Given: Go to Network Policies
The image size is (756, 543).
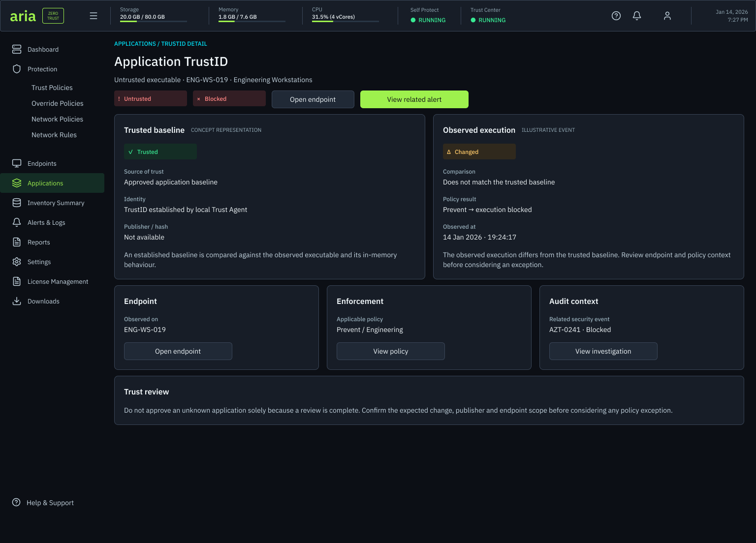Looking at the screenshot, I should [57, 119].
